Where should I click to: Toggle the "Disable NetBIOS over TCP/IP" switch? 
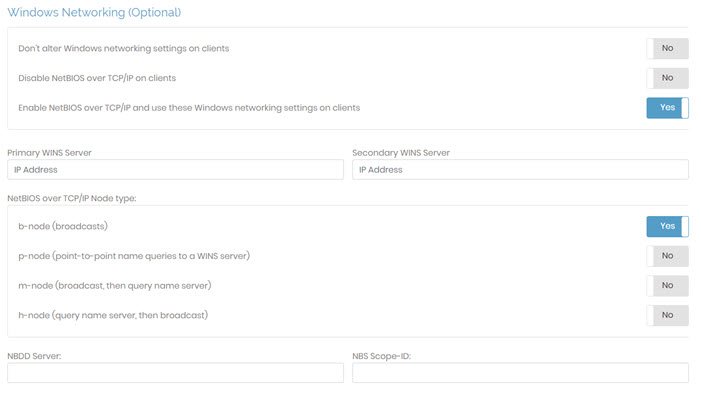(667, 78)
